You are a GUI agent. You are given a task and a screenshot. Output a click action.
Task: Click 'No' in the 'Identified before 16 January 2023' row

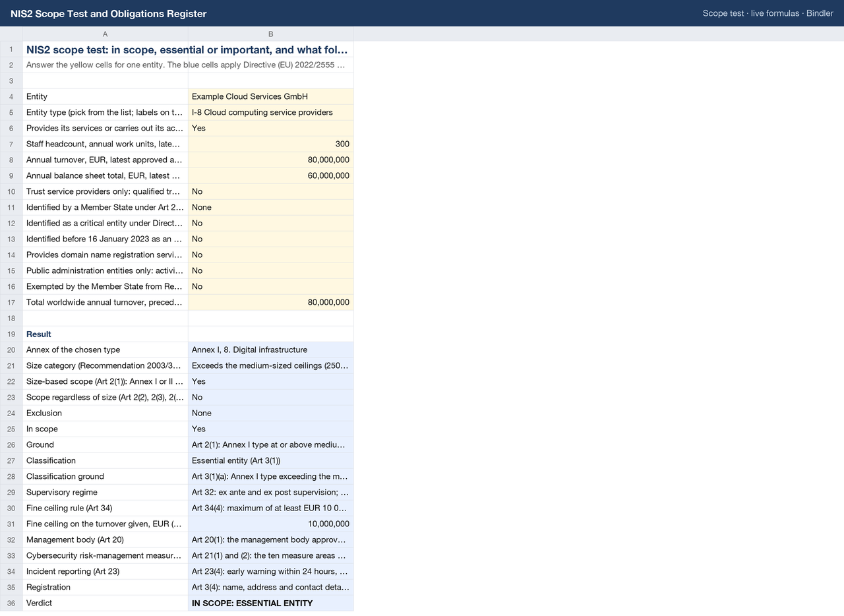(271, 239)
